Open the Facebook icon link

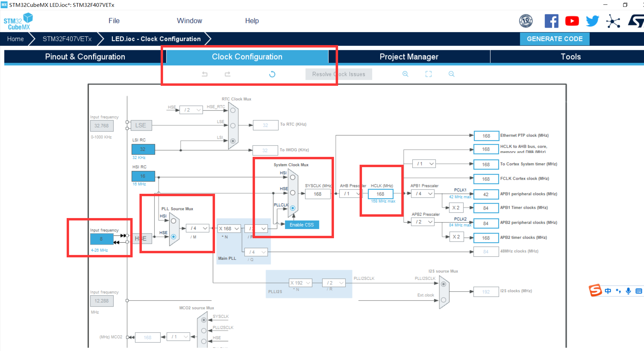(x=551, y=21)
